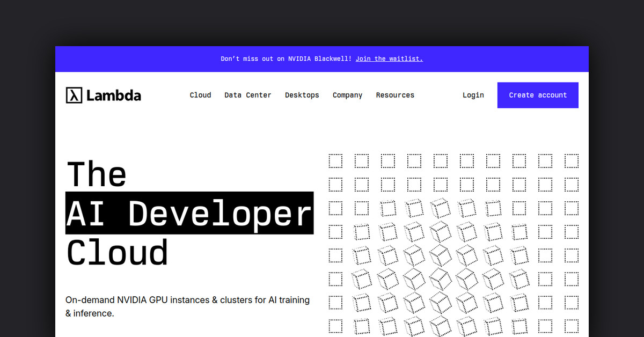Click the top-right square of the cube grid
Viewport: 644px width, 337px height.
(x=572, y=160)
